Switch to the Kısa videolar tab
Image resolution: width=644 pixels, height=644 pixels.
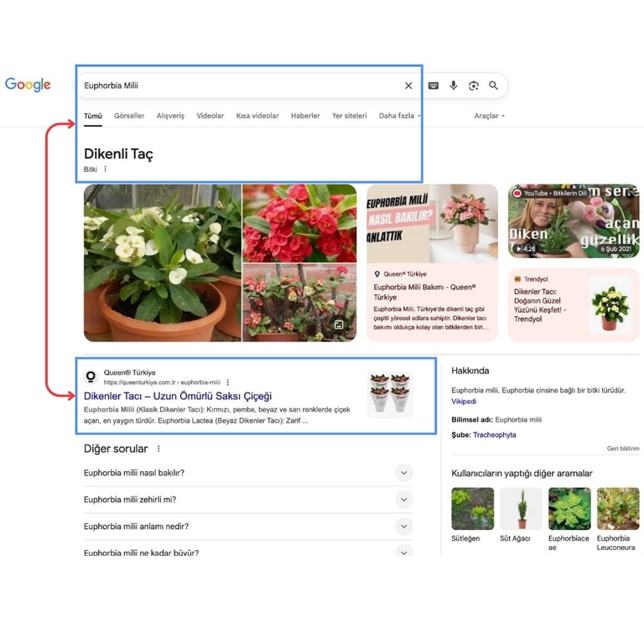(x=257, y=116)
